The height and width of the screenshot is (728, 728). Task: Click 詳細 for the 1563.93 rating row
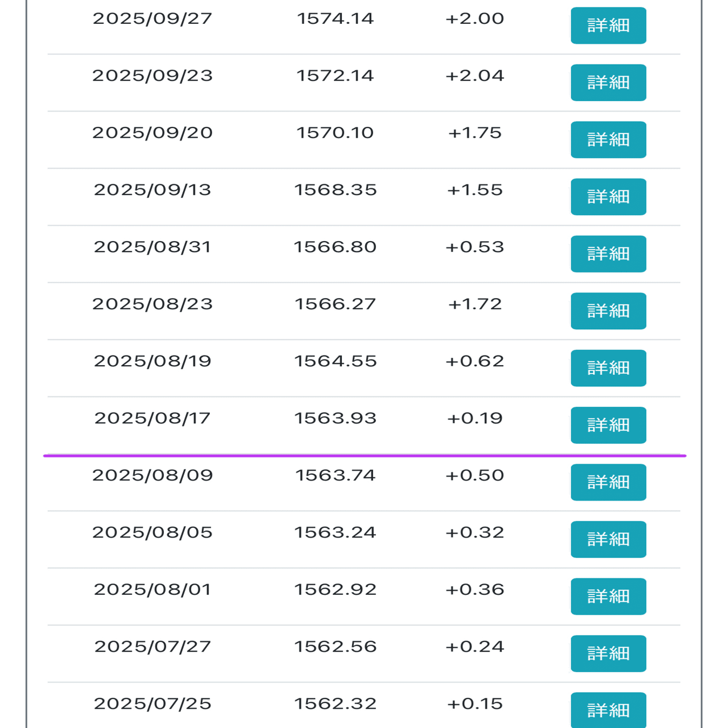click(608, 425)
